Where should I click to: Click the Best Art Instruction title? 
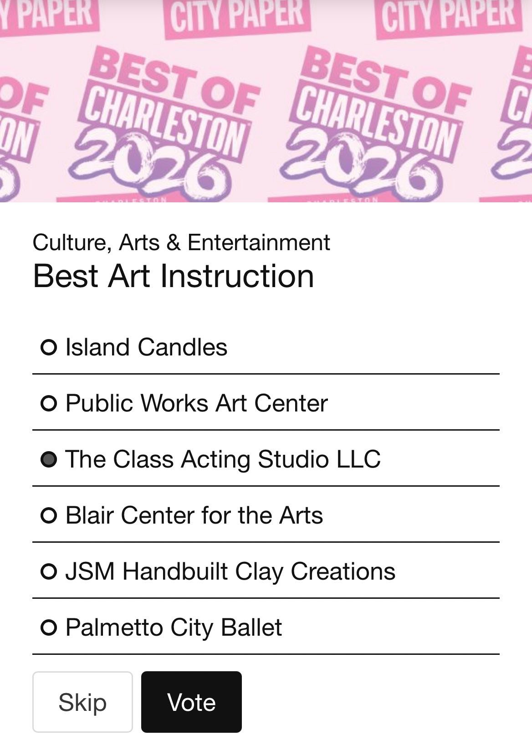173,276
